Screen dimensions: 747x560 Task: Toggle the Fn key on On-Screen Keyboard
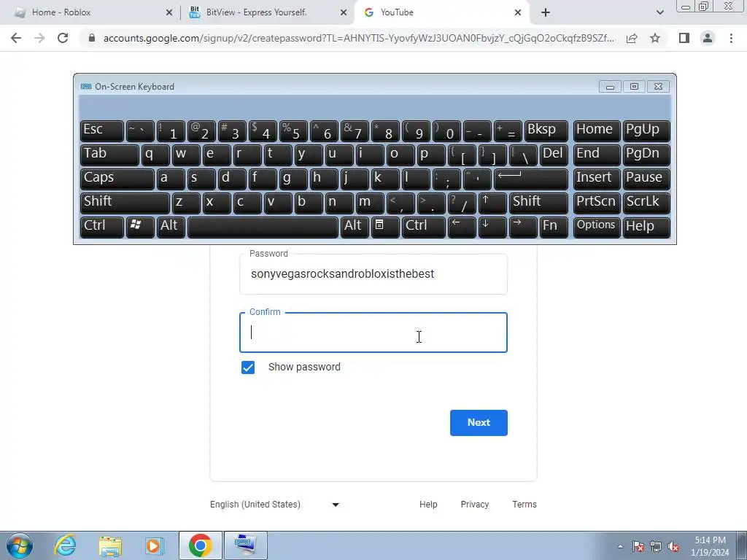coord(554,227)
